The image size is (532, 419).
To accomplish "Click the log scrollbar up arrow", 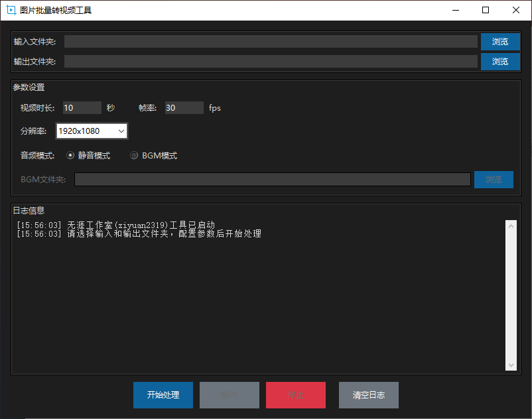I will click(x=511, y=226).
